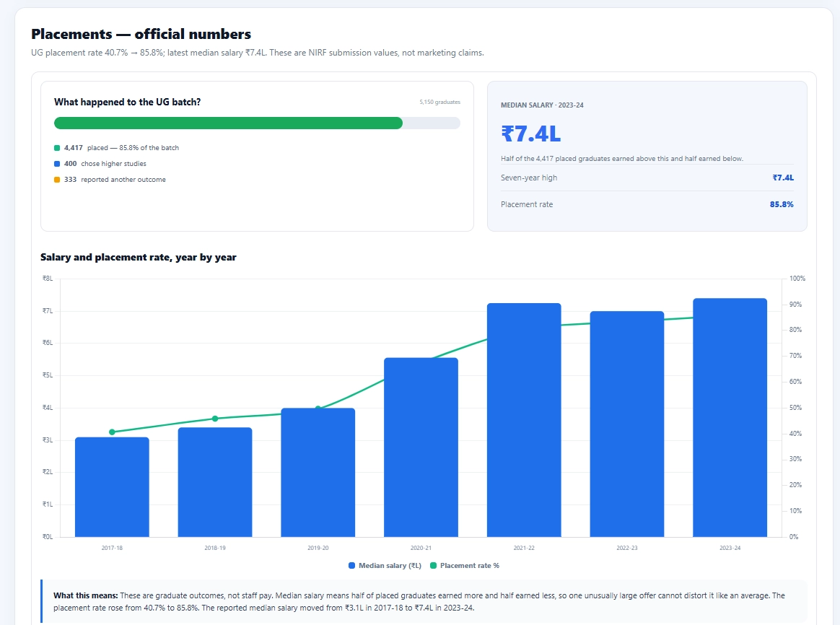
Task: Click the 2018-19 placement rate line point
Action: click(x=215, y=419)
